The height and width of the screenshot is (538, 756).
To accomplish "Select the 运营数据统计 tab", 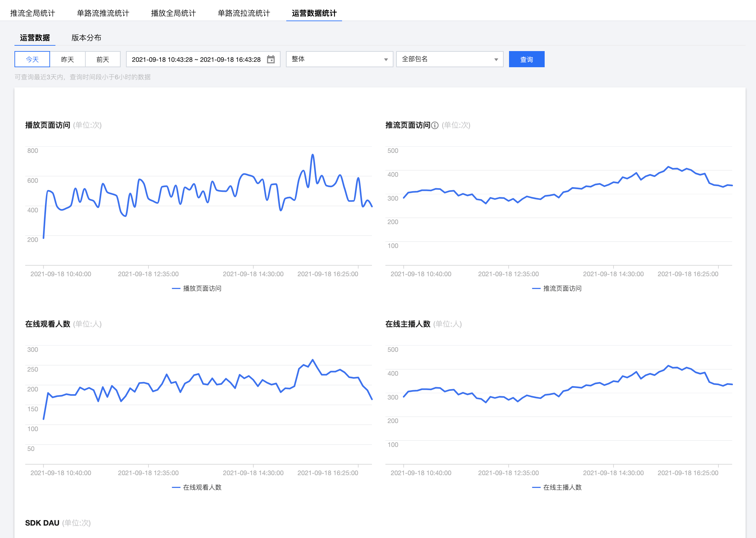I will point(314,13).
